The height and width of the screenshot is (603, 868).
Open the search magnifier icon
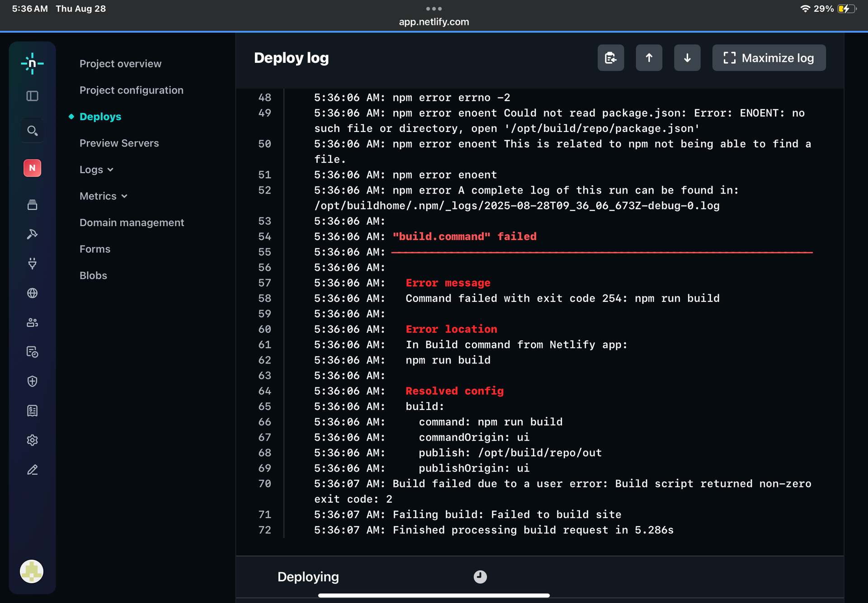(x=32, y=131)
